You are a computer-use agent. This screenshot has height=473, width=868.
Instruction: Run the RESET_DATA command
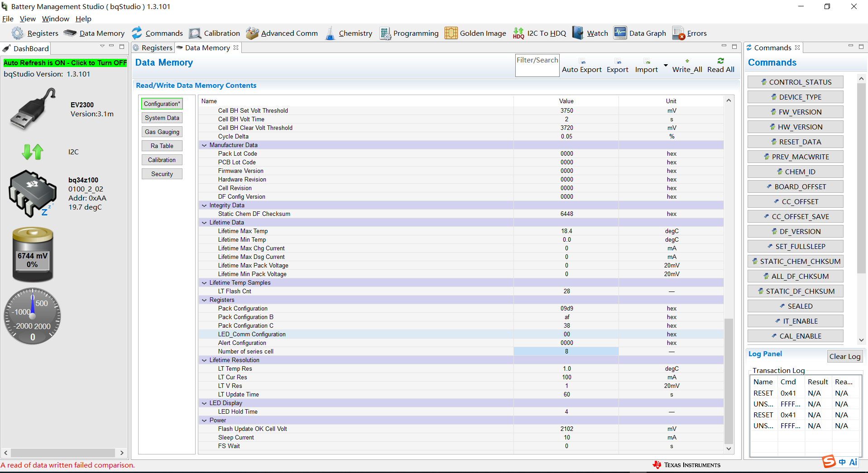pyautogui.click(x=796, y=142)
